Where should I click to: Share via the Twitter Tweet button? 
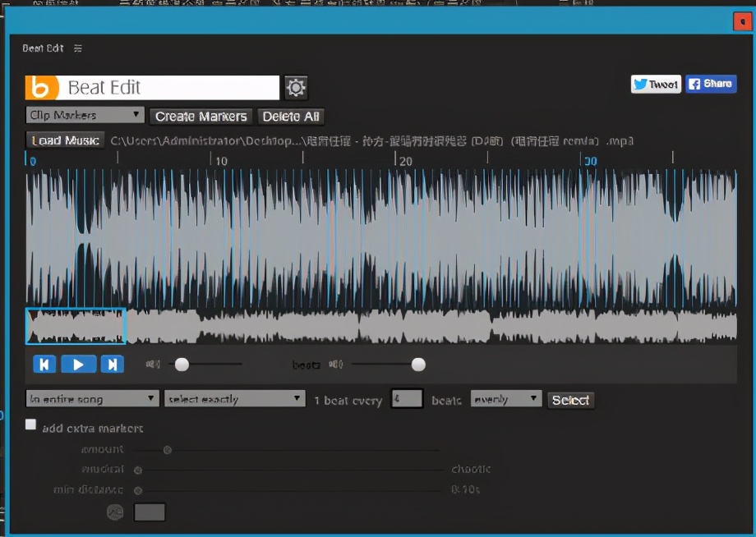tap(655, 84)
